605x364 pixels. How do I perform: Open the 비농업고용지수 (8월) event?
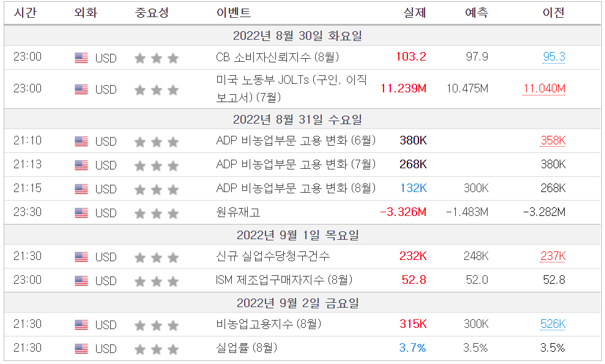pyautogui.click(x=269, y=324)
